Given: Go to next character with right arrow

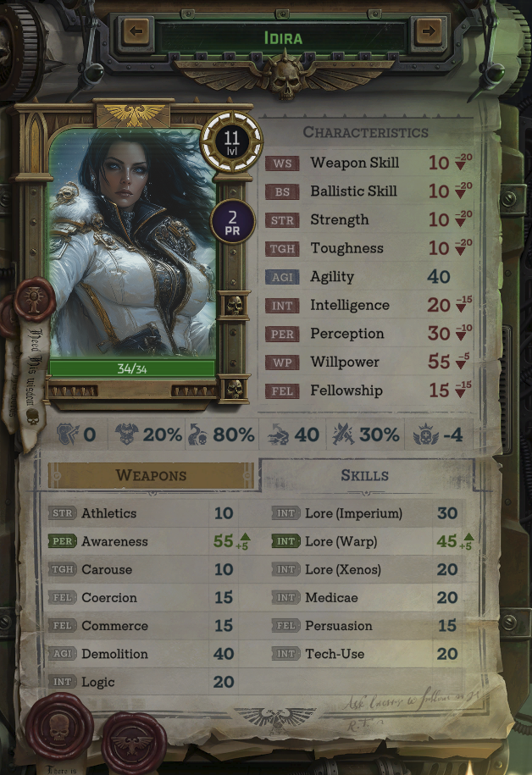Looking at the screenshot, I should (428, 31).
